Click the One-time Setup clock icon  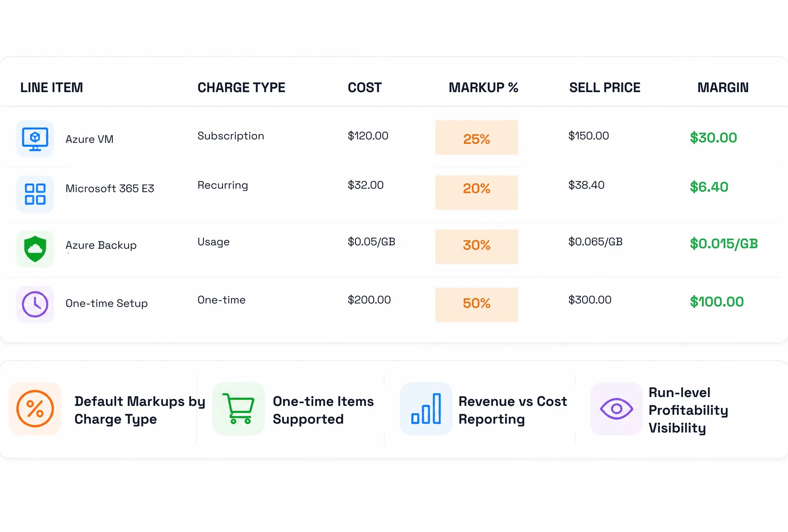35,304
